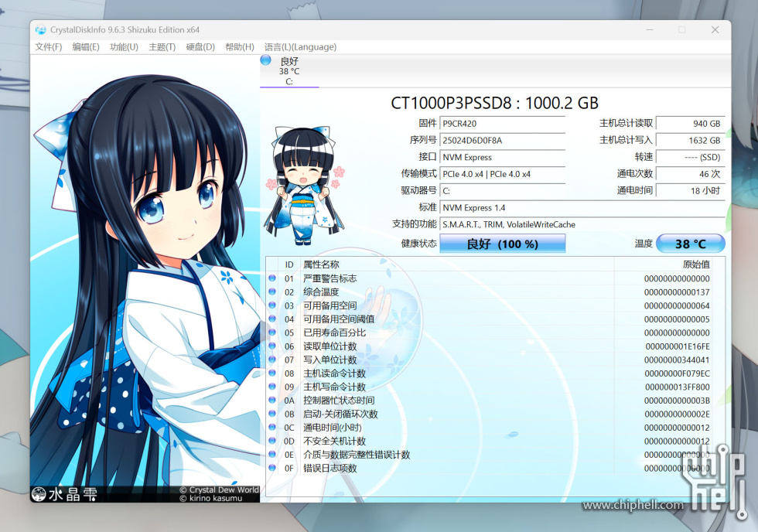Open the 硬盘(D) menu
This screenshot has width=758, height=532.
[x=200, y=47]
